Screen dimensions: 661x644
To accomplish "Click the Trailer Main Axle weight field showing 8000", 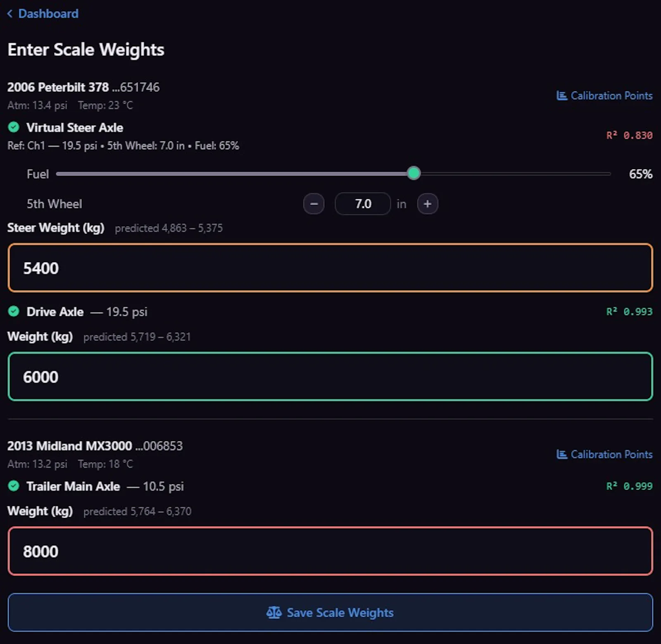I will coord(330,551).
